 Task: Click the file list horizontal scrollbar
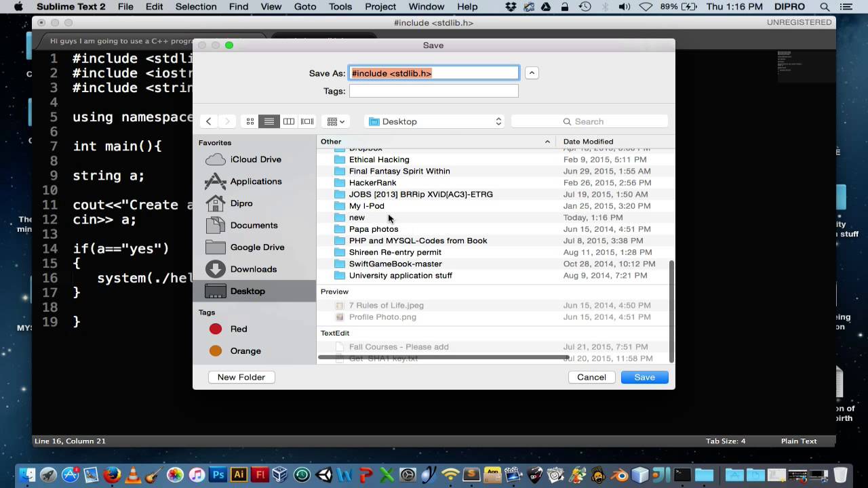pyautogui.click(x=444, y=357)
